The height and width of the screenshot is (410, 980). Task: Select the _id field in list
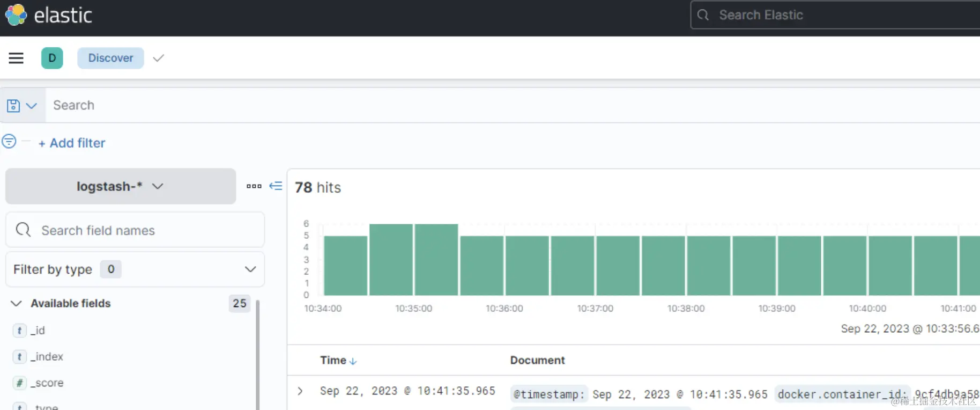tap(38, 331)
